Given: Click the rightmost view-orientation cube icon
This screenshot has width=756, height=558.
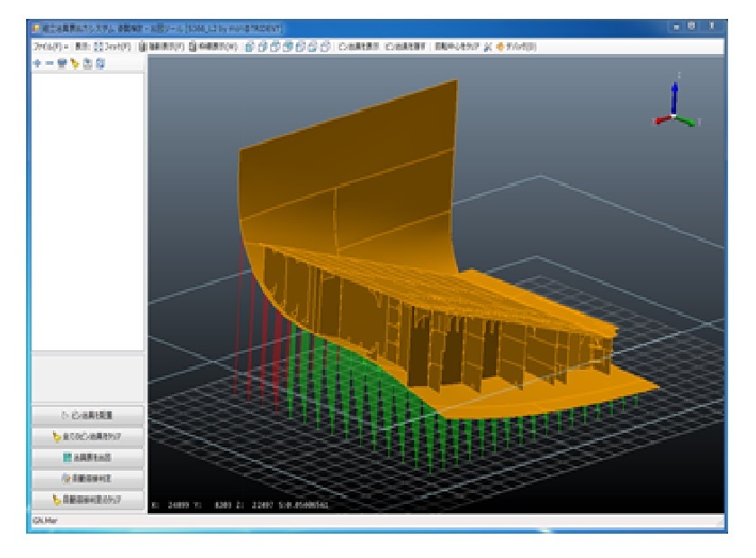Looking at the screenshot, I should pyautogui.click(x=326, y=47).
